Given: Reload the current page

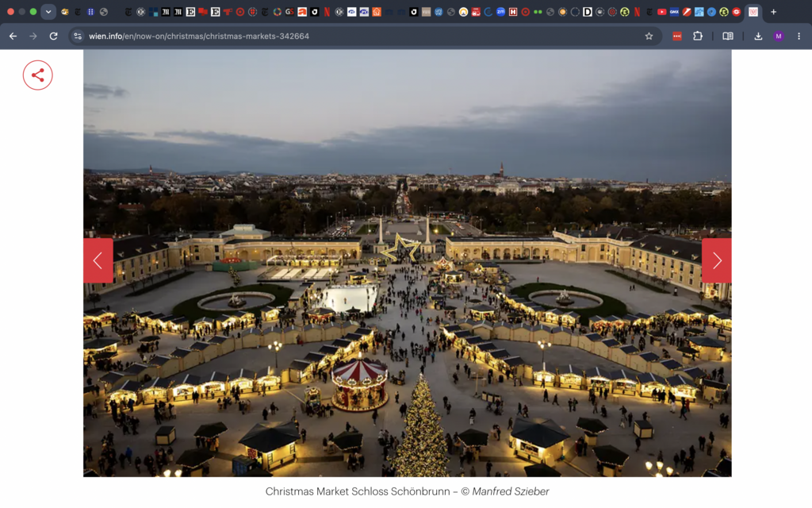Looking at the screenshot, I should click(x=53, y=36).
